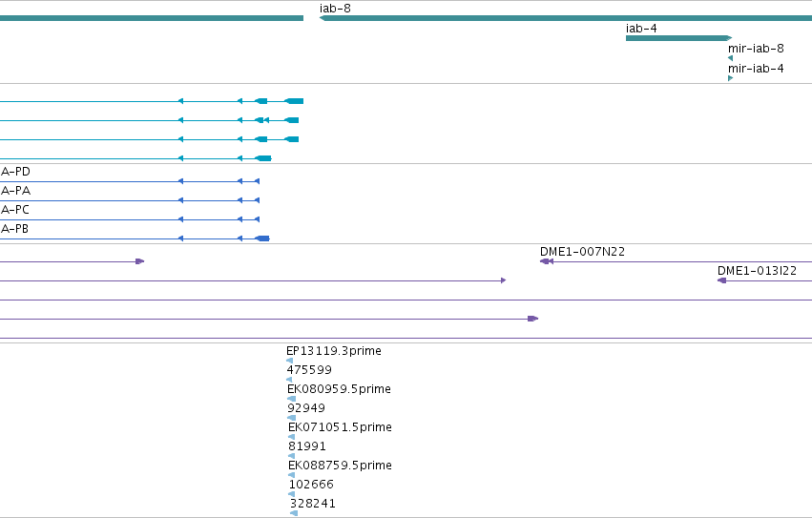The height and width of the screenshot is (518, 812).
Task: Click the mir-iab-4 label
Action: pos(756,69)
